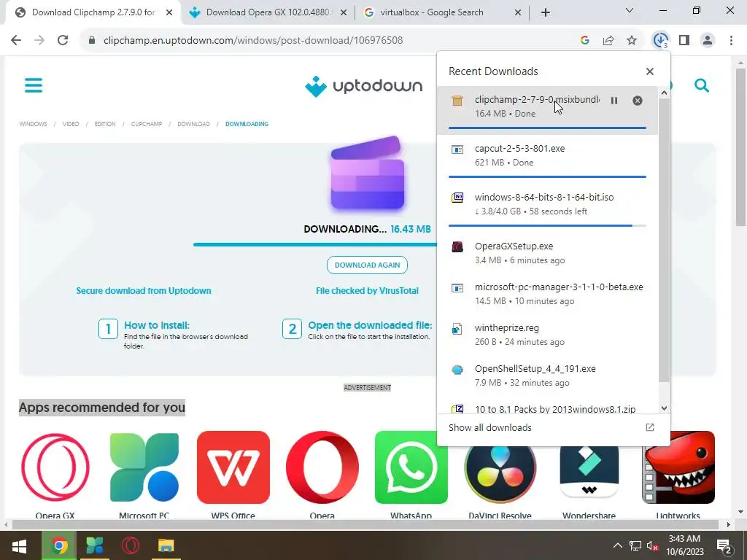Viewport: 747px width, 560px height.
Task: Click the OperaGXSetup.exe file icon
Action: (x=457, y=246)
